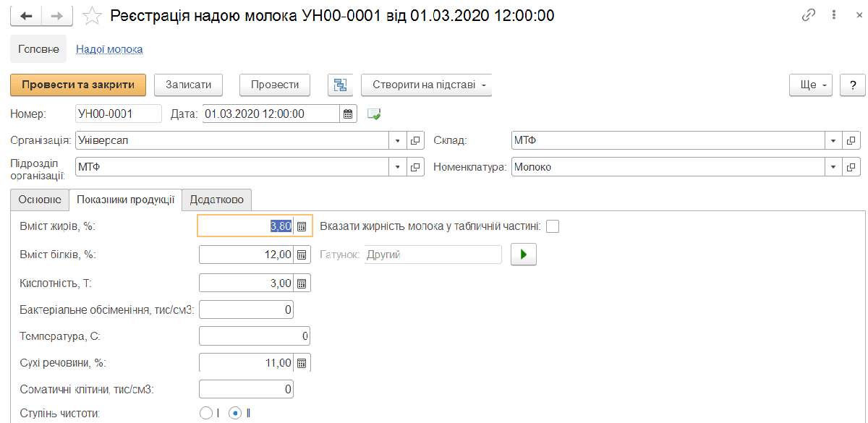
Task: Open calculator for Кислотність field
Action: pos(302,283)
